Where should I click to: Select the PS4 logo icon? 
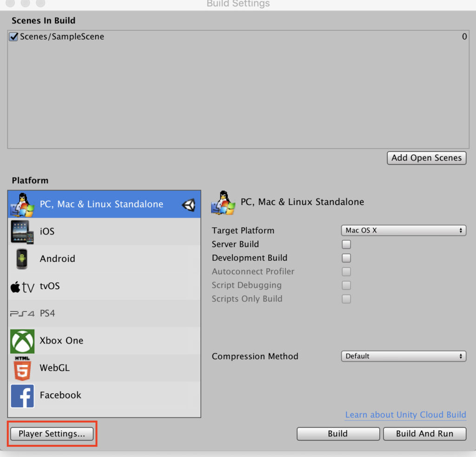(x=22, y=314)
